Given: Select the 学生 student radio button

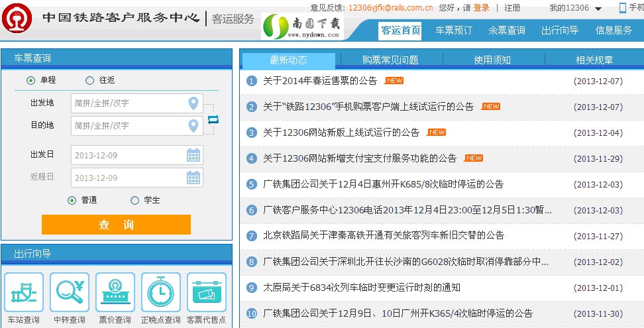Looking at the screenshot, I should click(x=135, y=200).
